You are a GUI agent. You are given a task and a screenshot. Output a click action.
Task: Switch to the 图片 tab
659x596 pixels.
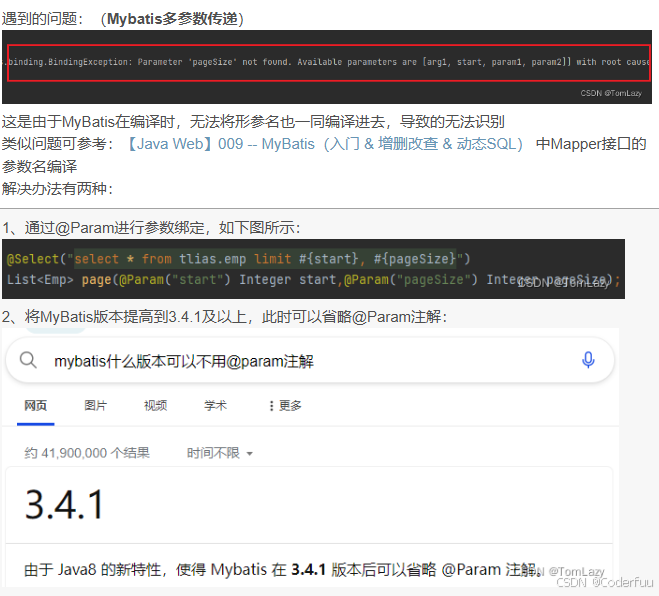[96, 406]
